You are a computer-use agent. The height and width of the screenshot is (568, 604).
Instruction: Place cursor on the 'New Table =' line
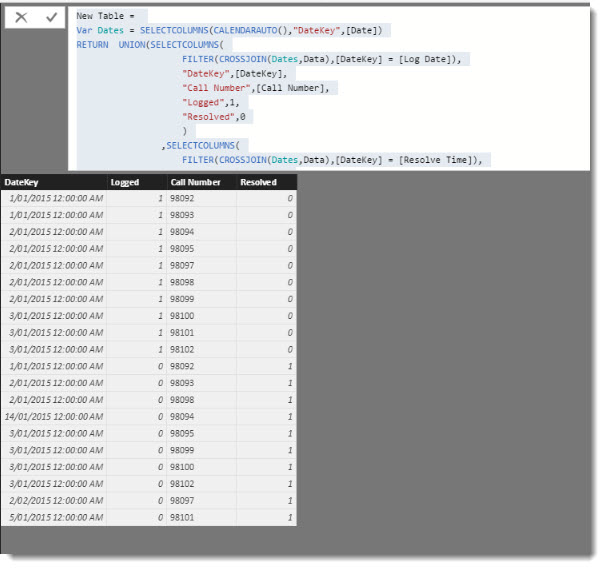(105, 16)
